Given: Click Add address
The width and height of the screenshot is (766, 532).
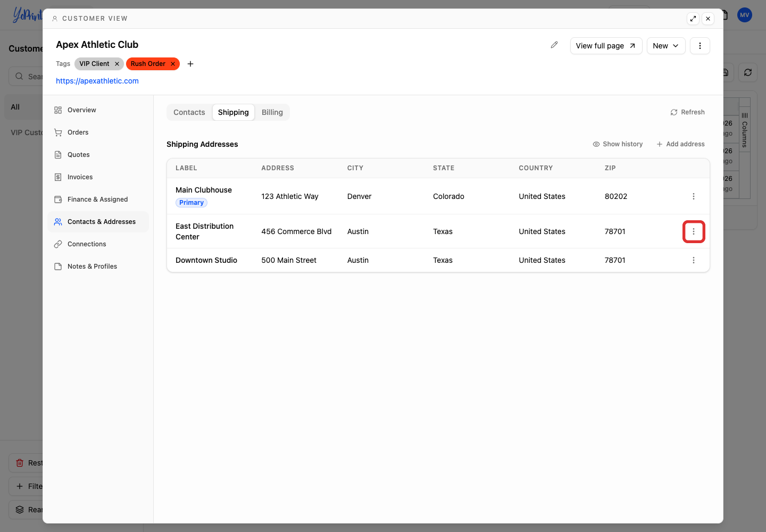Looking at the screenshot, I should tap(681, 144).
